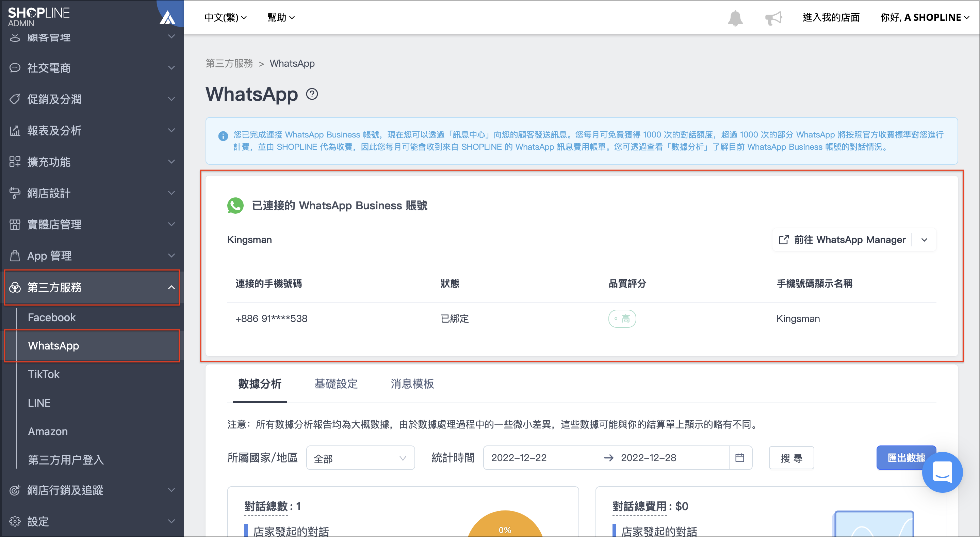Open the notification bell icon
The image size is (980, 537).
pos(735,18)
